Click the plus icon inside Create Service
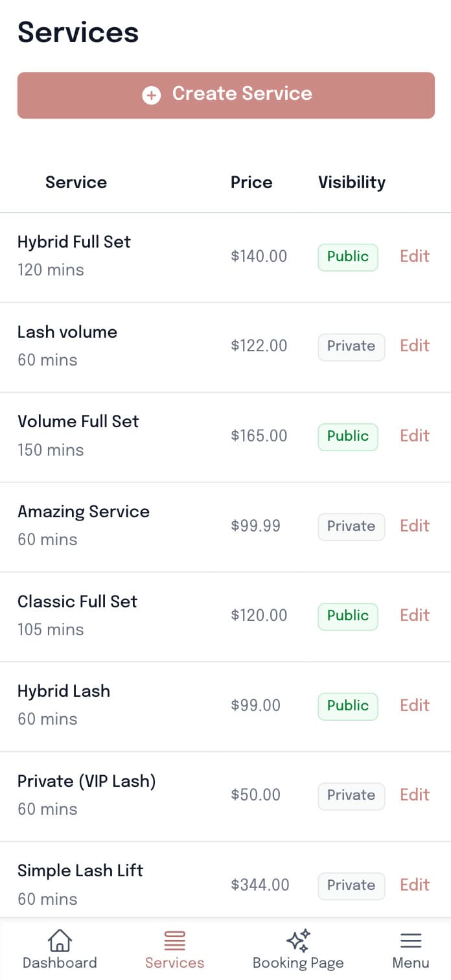 coord(151,95)
